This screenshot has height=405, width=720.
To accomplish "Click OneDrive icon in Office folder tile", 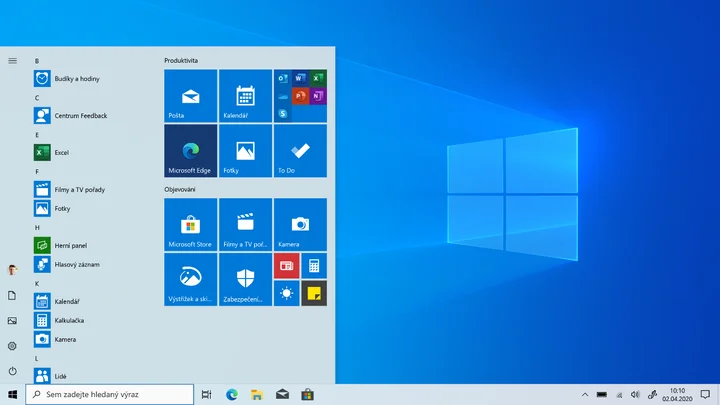I will (283, 96).
